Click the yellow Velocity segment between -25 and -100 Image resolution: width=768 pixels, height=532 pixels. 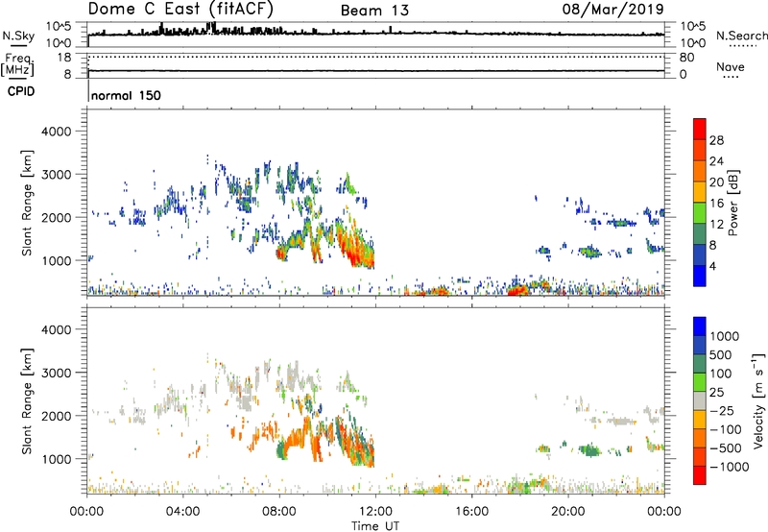[x=700, y=420]
